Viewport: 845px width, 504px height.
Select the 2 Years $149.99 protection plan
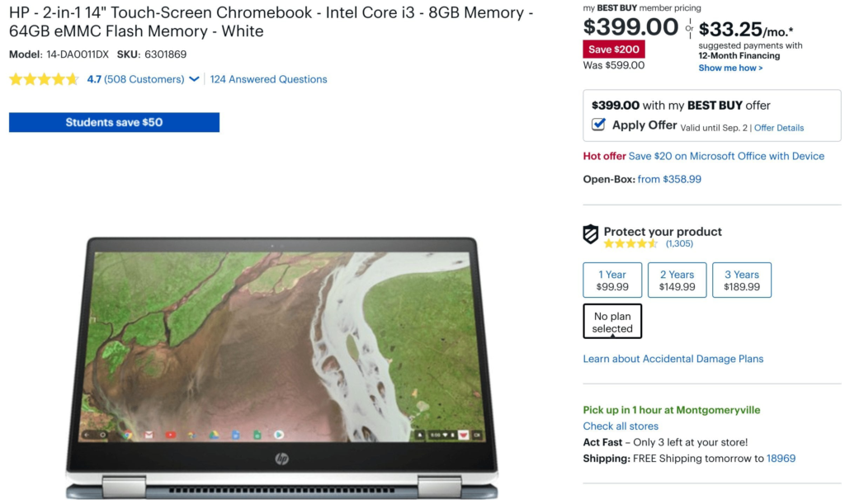point(677,280)
